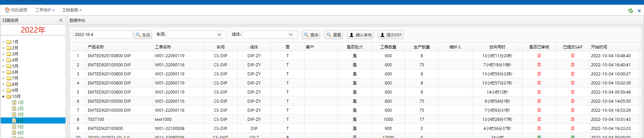Open the 线体 dropdown list
This screenshot has height=138, width=644.
(291, 35)
